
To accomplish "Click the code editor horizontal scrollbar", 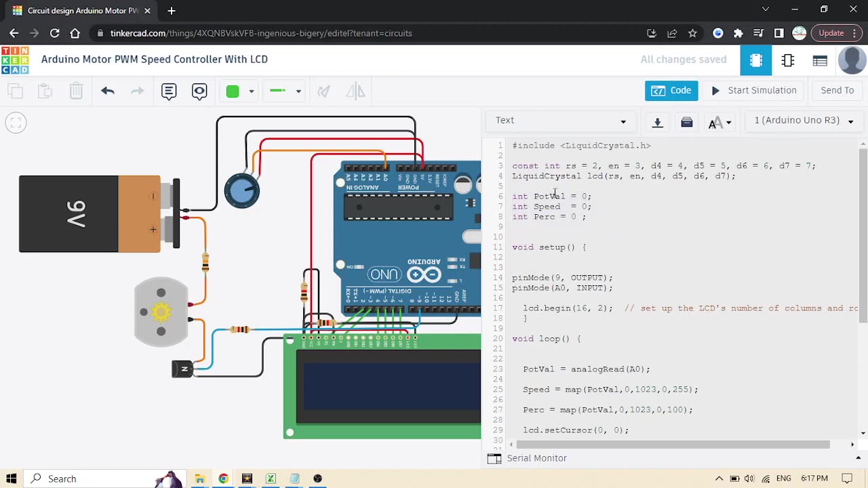I will click(673, 445).
